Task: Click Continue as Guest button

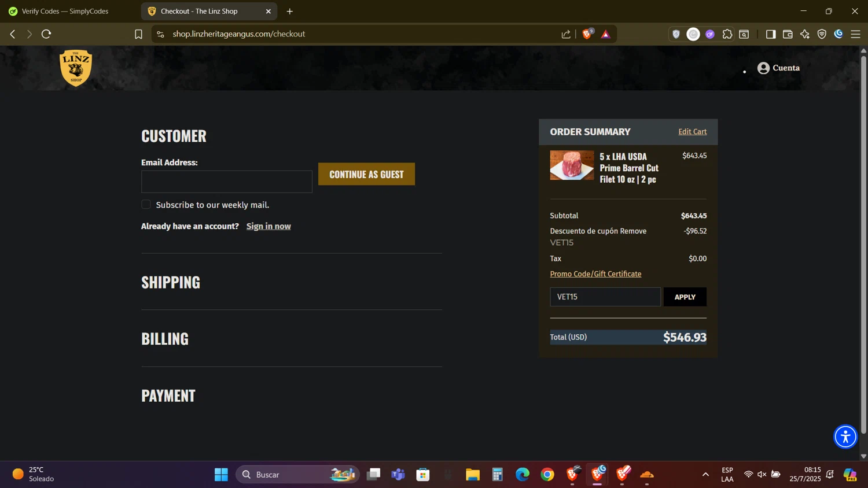Action: [x=366, y=174]
